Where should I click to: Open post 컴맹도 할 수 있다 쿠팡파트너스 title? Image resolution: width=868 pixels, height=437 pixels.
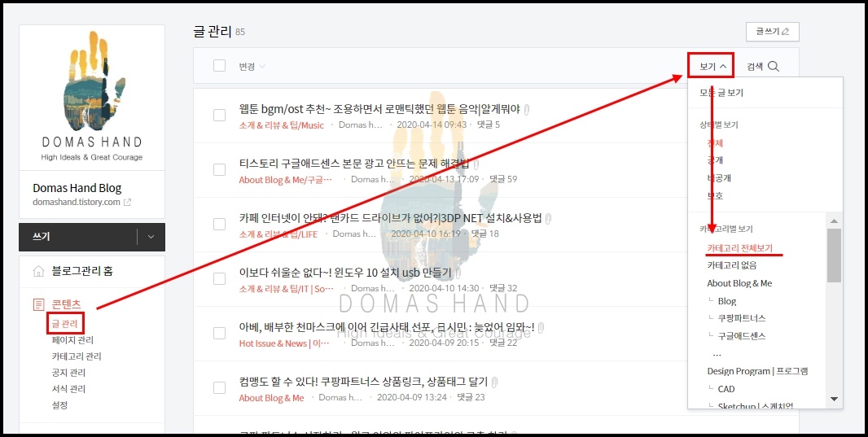click(x=364, y=382)
